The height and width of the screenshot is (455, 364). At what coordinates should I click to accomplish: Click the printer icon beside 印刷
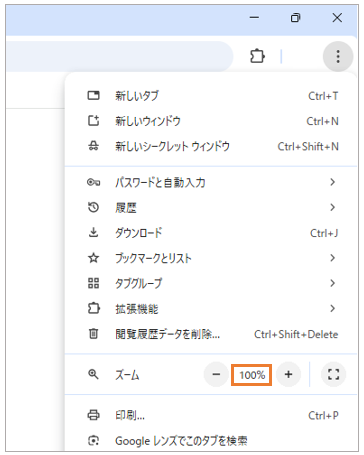click(93, 415)
